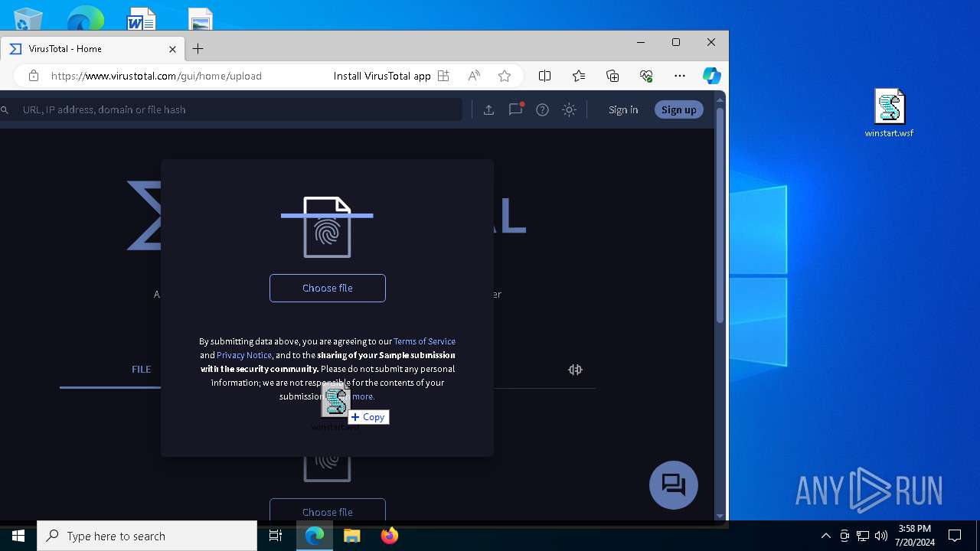Click the Sign up button

[678, 109]
